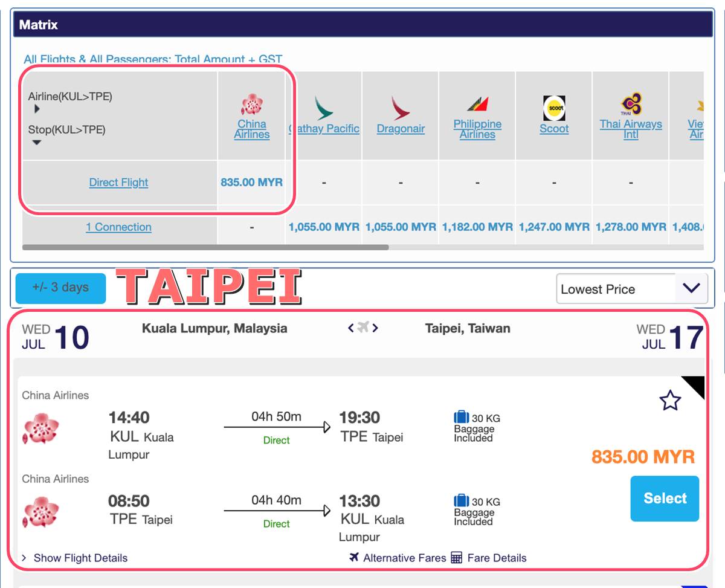Viewport: 725px width, 588px height.
Task: Click the WED JUL 10 departure date
Action: pos(56,337)
